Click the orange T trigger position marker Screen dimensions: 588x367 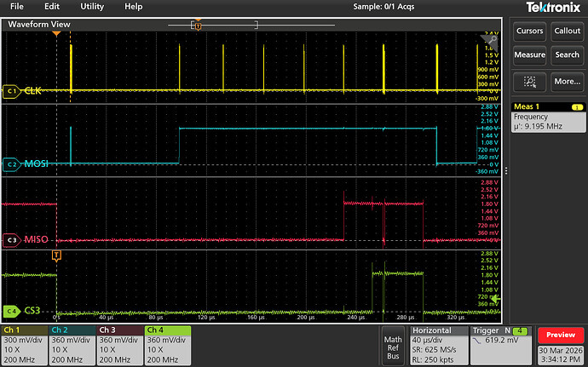56,255
